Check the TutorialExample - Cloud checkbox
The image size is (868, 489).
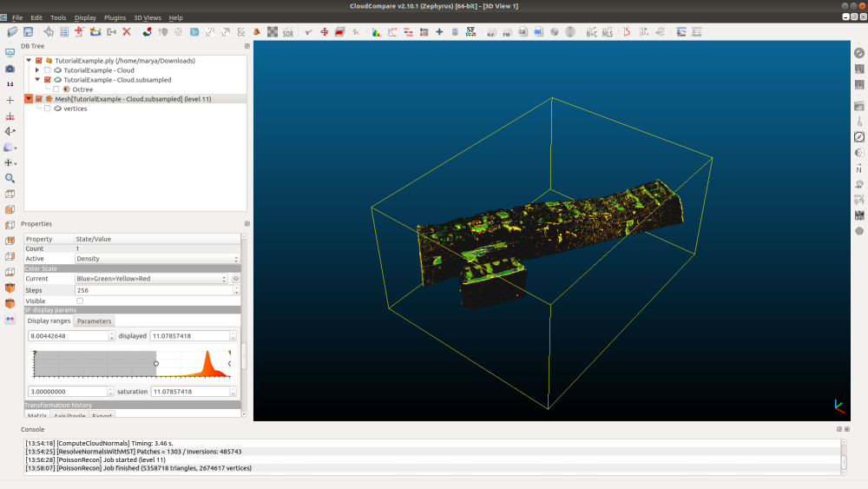point(48,70)
